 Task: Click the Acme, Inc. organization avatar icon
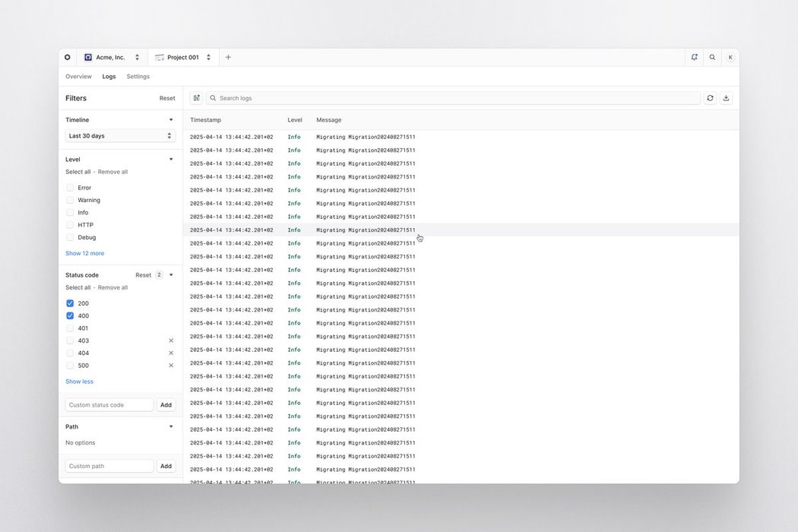pos(88,58)
